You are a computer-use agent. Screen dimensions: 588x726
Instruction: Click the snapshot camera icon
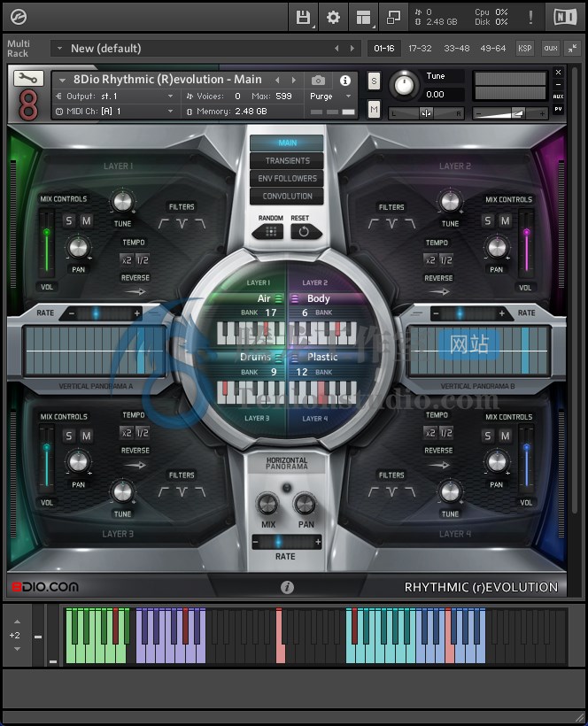click(x=318, y=81)
